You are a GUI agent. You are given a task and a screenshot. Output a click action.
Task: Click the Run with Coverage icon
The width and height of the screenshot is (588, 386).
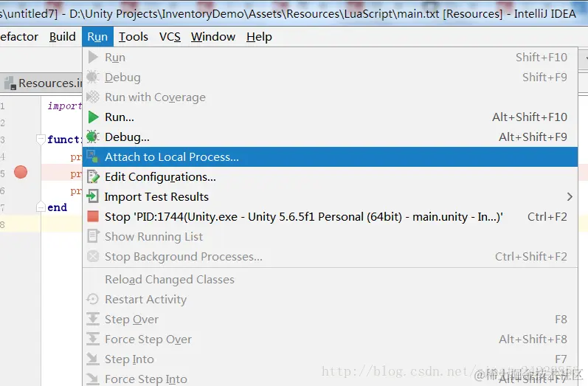click(93, 97)
